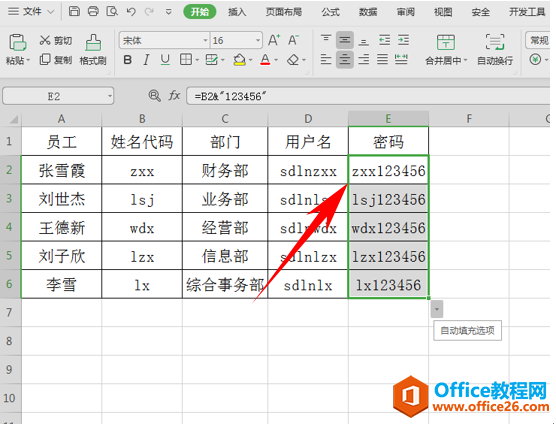Switch to 插入 tab
The height and width of the screenshot is (424, 556).
pyautogui.click(x=237, y=12)
